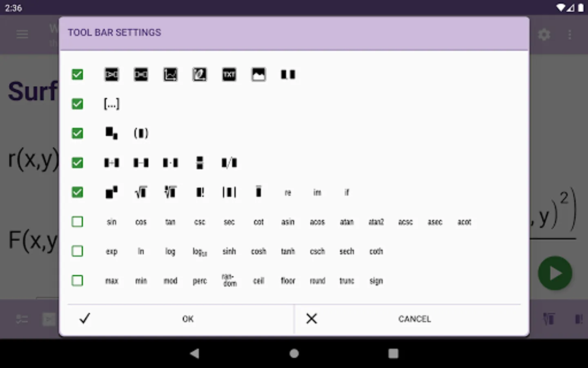Pick the round function
The width and height of the screenshot is (588, 368).
[x=317, y=280]
